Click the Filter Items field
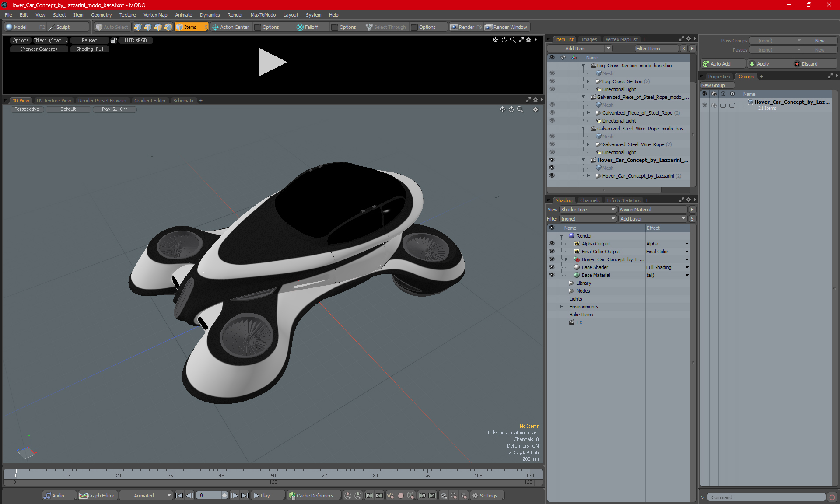The image size is (840, 504). [656, 49]
